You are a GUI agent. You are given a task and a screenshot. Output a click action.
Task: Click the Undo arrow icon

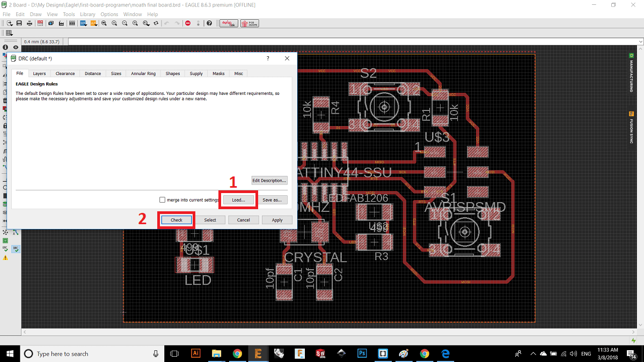tap(166, 24)
